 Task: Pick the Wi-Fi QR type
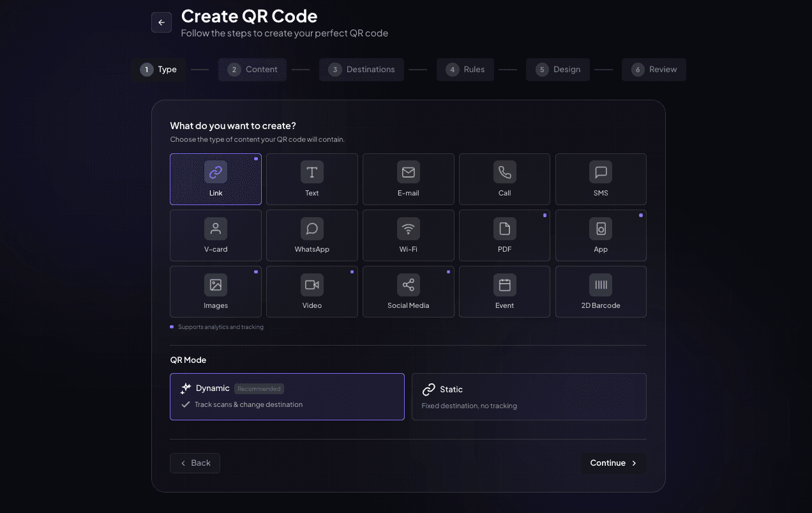(x=408, y=235)
